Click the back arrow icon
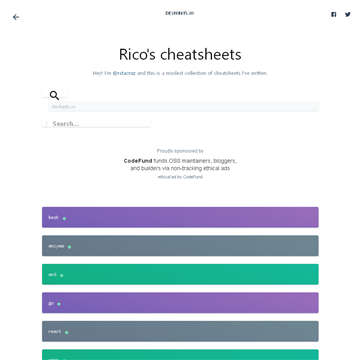The width and height of the screenshot is (360, 360). pyautogui.click(x=16, y=17)
